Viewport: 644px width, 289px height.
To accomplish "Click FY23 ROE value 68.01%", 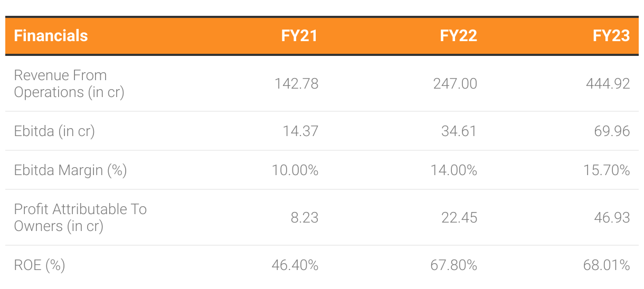I will 607,265.
